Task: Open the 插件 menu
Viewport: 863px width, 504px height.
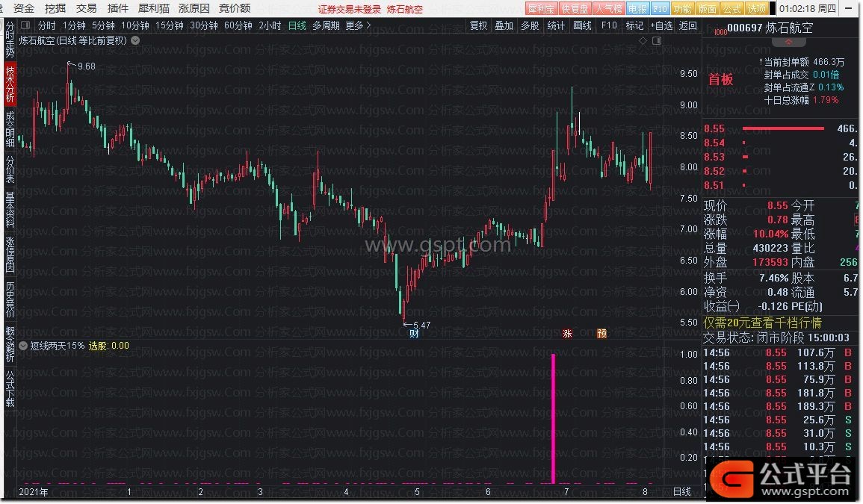Action: coord(118,8)
